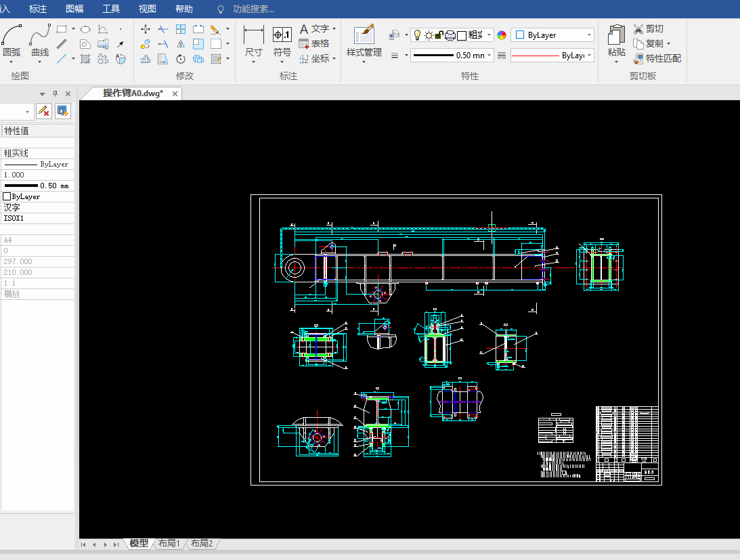Switch to the 布局1 layout tab
Screen dimensions: 740x560
169,544
